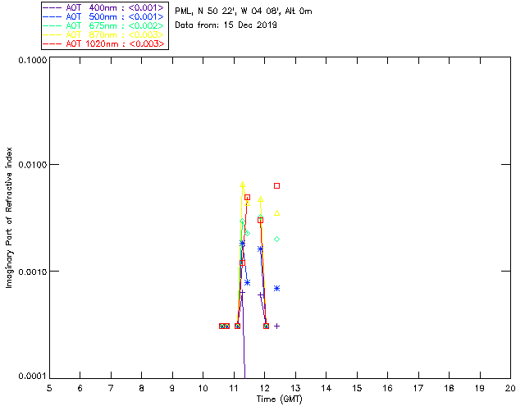
Task: Click the 'Time (GMT)' x-axis label
Action: tap(279, 399)
